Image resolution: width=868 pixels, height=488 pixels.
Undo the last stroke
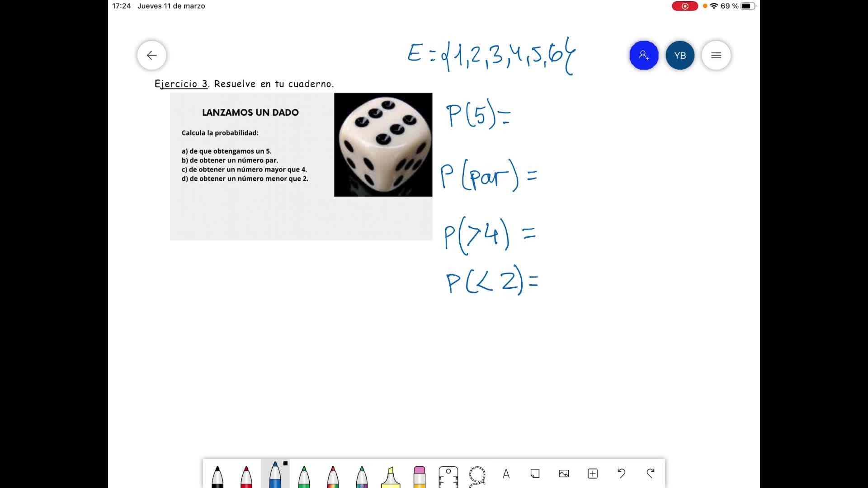tap(622, 474)
